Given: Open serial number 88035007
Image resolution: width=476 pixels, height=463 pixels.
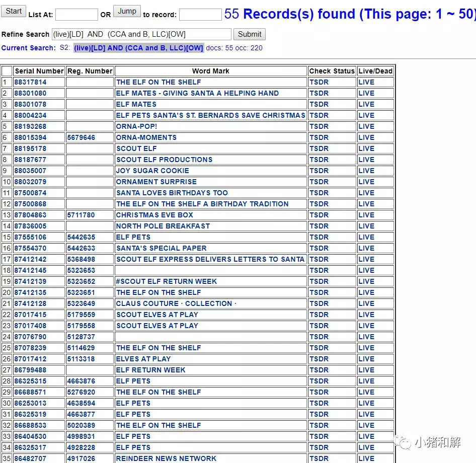Looking at the screenshot, I should coord(30,171).
